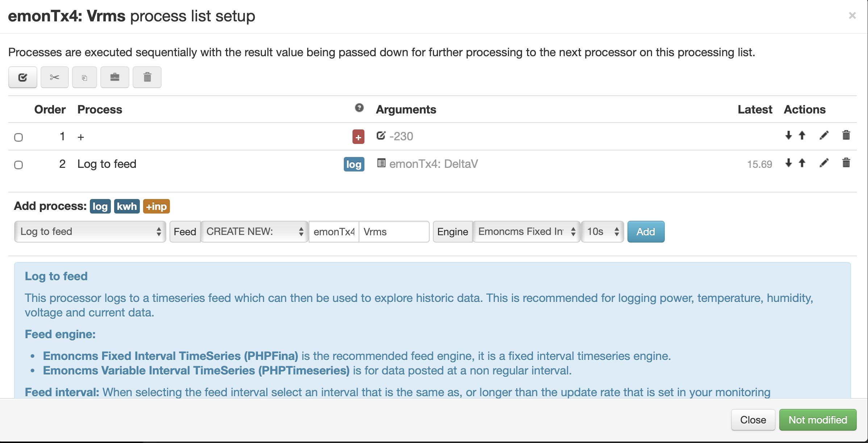The height and width of the screenshot is (443, 868).
Task: Click the select-all check icon in toolbar
Action: (22, 77)
